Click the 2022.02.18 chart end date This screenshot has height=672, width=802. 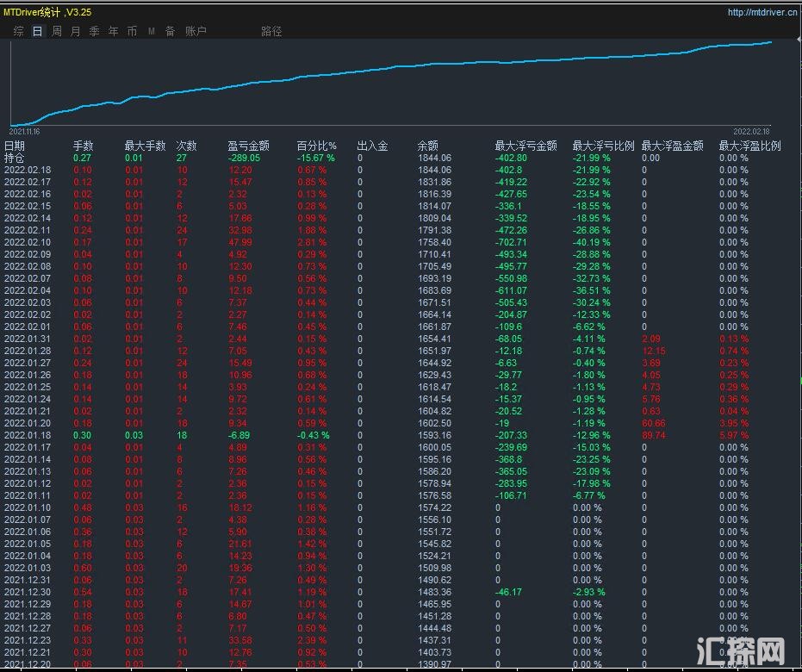[751, 132]
